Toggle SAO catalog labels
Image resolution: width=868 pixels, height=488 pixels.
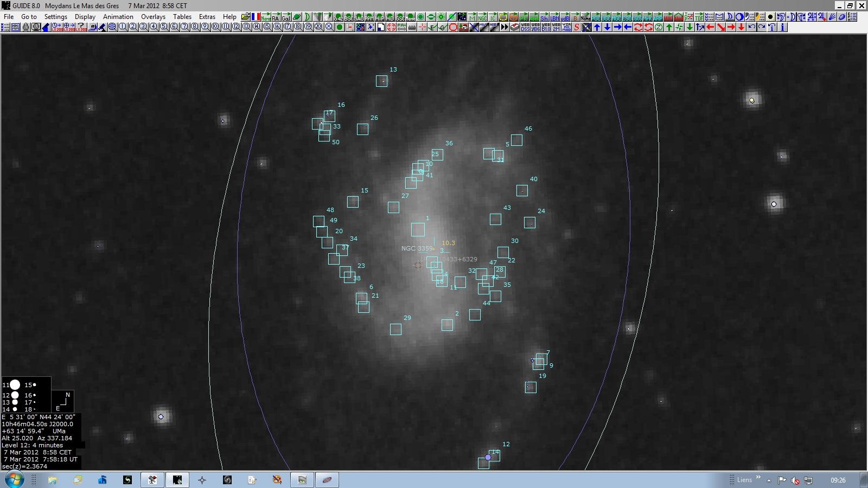point(359,17)
